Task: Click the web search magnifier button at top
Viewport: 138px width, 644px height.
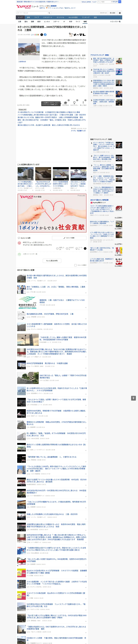Action: pos(120,2)
